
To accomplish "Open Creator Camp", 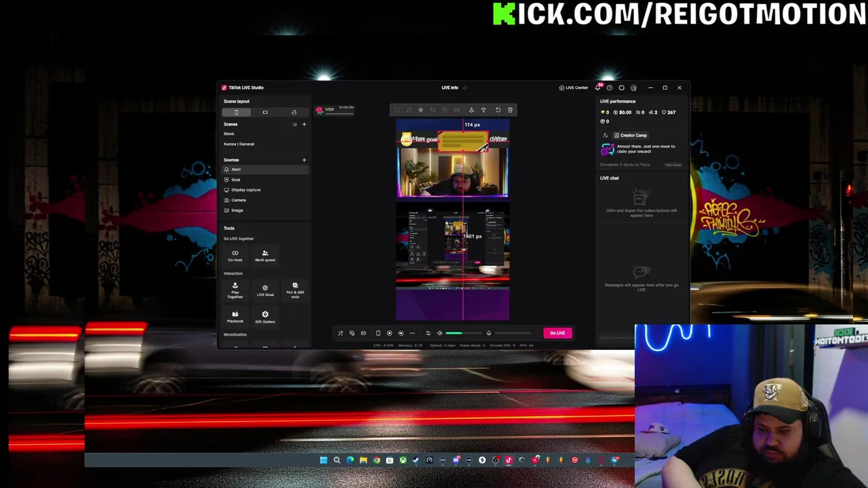I will 631,135.
